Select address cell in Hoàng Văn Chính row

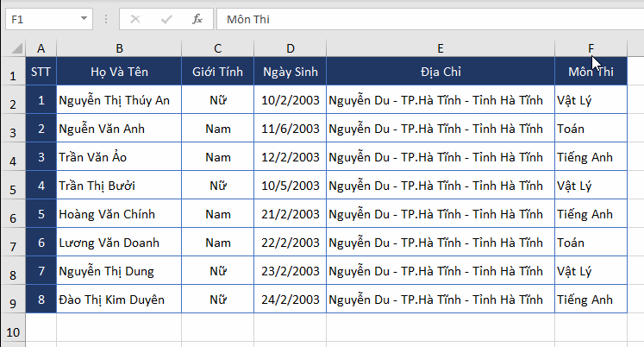click(441, 214)
